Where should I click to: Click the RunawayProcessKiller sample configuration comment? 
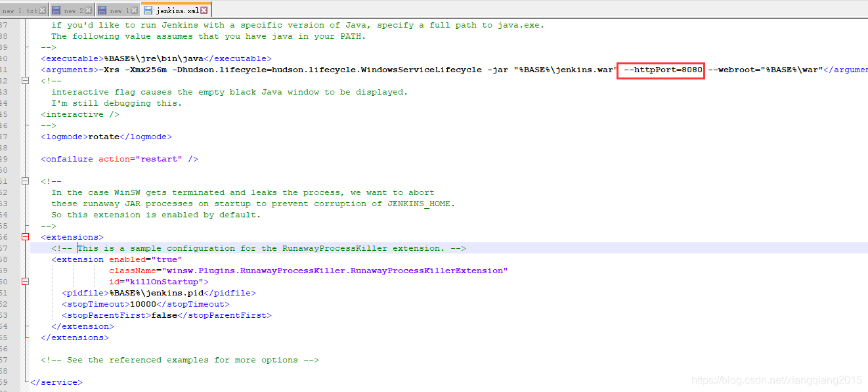(259, 248)
